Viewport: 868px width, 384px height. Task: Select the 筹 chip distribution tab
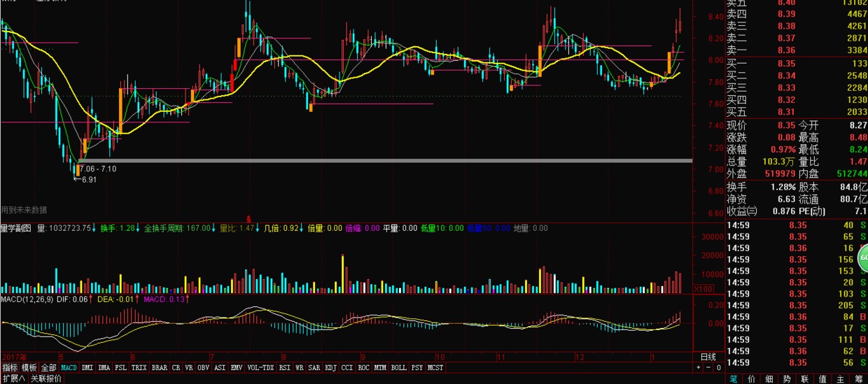pos(858,378)
